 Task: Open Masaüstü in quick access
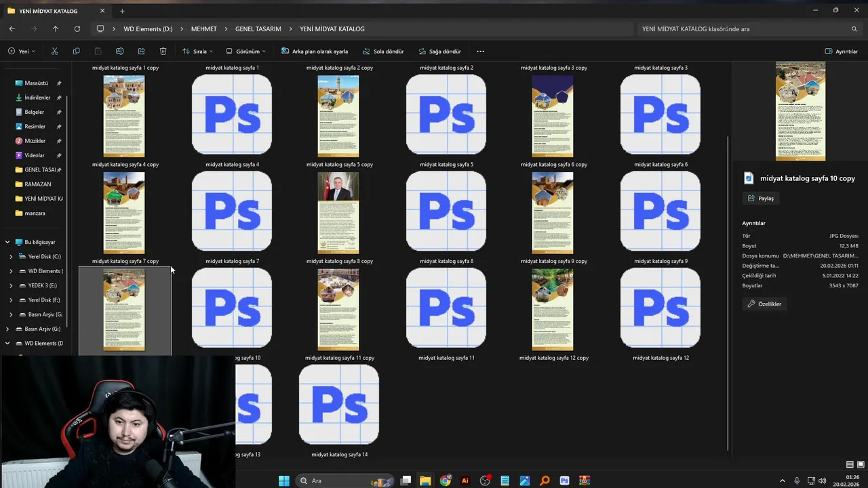pyautogui.click(x=36, y=83)
